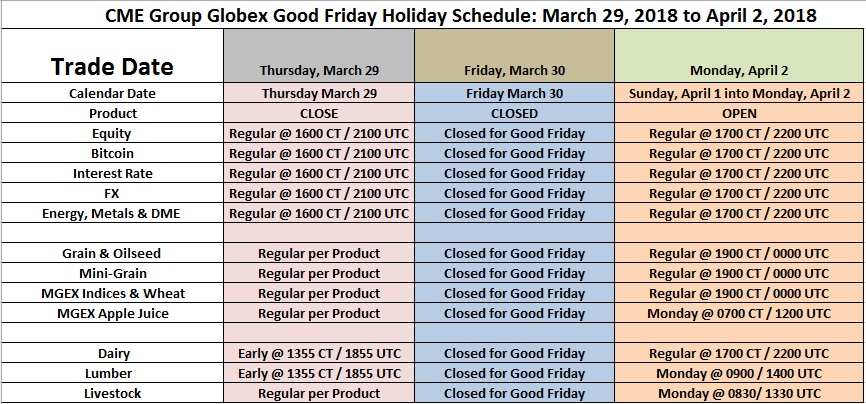Select the 'Interest Rate' product label

click(112, 173)
